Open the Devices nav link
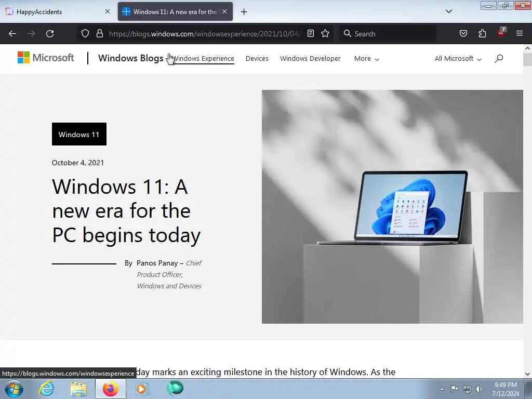The image size is (532, 399). point(257,58)
